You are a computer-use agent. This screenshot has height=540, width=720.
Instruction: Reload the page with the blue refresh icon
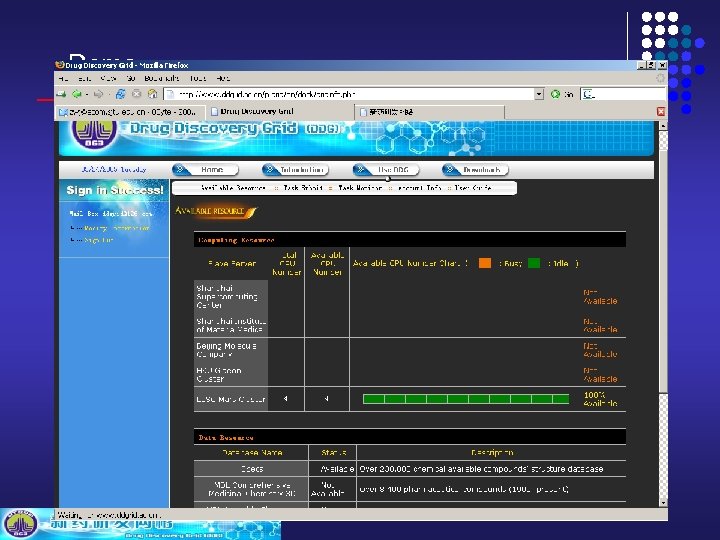tap(120, 94)
